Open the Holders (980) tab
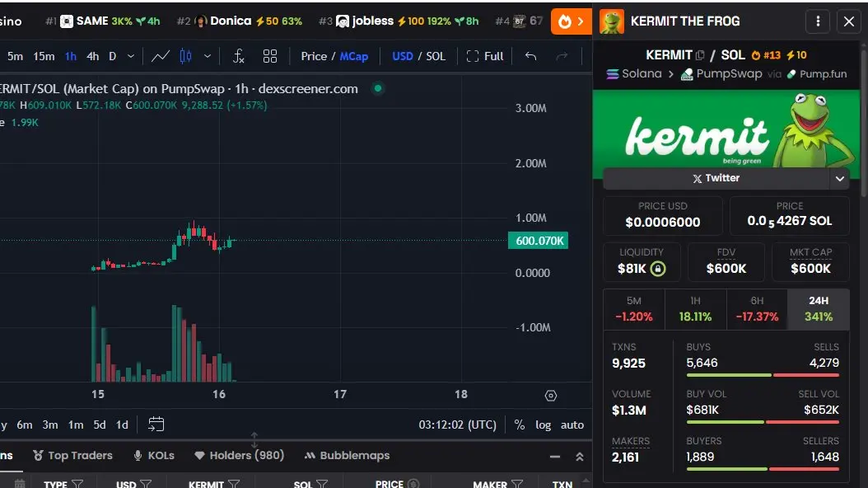The image size is (868, 488). [239, 455]
